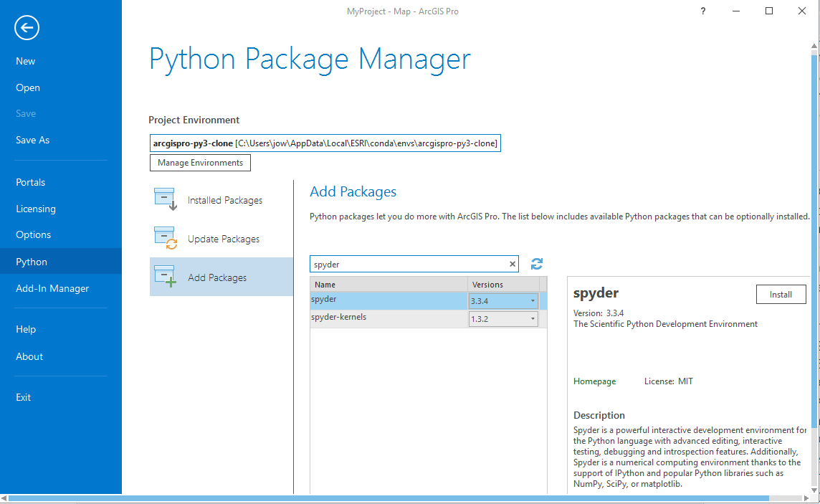Click in the package search field
820x504 pixels.
[x=409, y=265]
